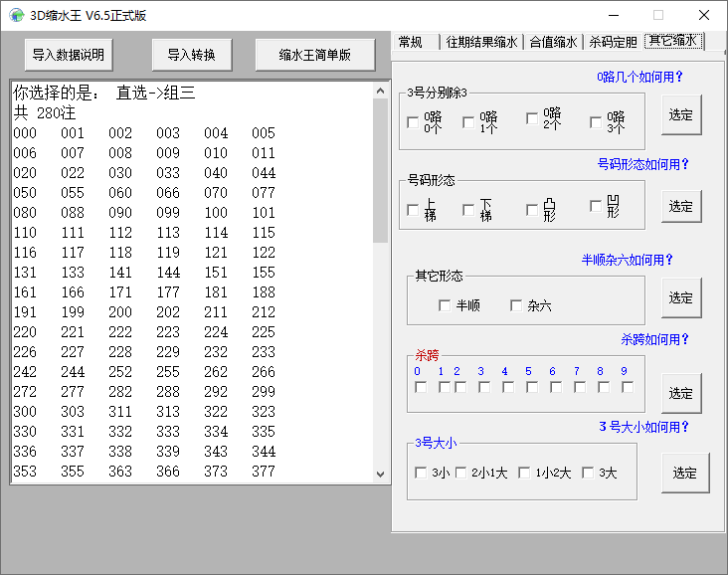Open the 杀码定胆 tab

[613, 42]
